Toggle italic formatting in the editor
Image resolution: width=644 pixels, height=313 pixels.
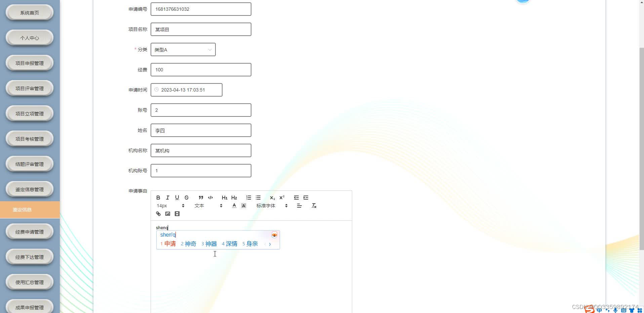pyautogui.click(x=167, y=198)
